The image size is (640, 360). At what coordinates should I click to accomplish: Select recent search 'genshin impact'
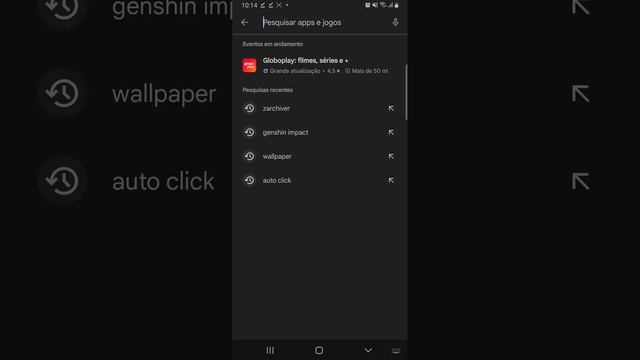point(320,132)
